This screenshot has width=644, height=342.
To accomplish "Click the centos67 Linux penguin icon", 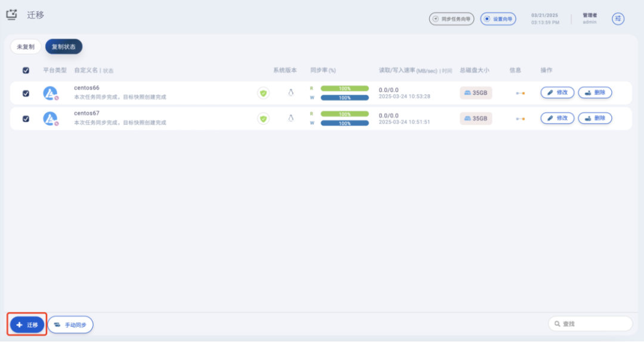I will pyautogui.click(x=291, y=118).
